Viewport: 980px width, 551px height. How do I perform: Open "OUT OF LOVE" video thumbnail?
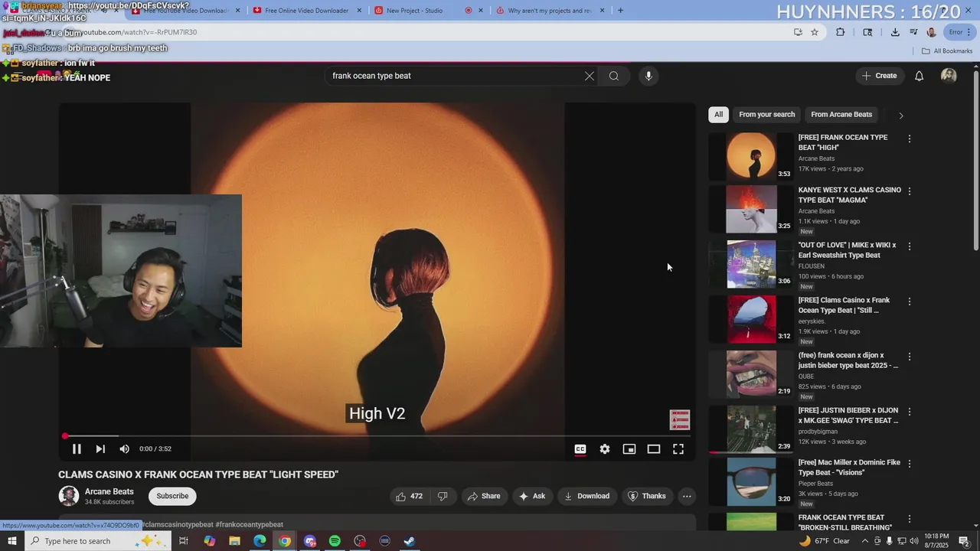pyautogui.click(x=751, y=264)
